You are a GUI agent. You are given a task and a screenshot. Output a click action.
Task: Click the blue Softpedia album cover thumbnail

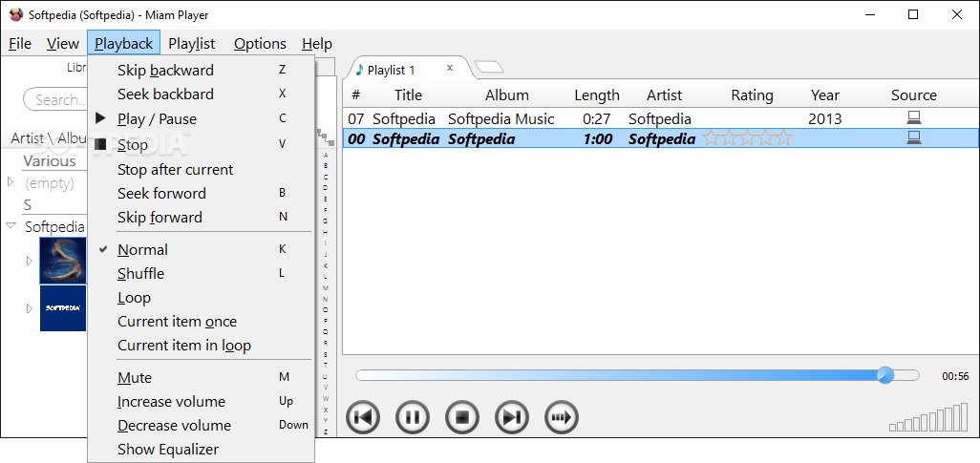(x=63, y=308)
